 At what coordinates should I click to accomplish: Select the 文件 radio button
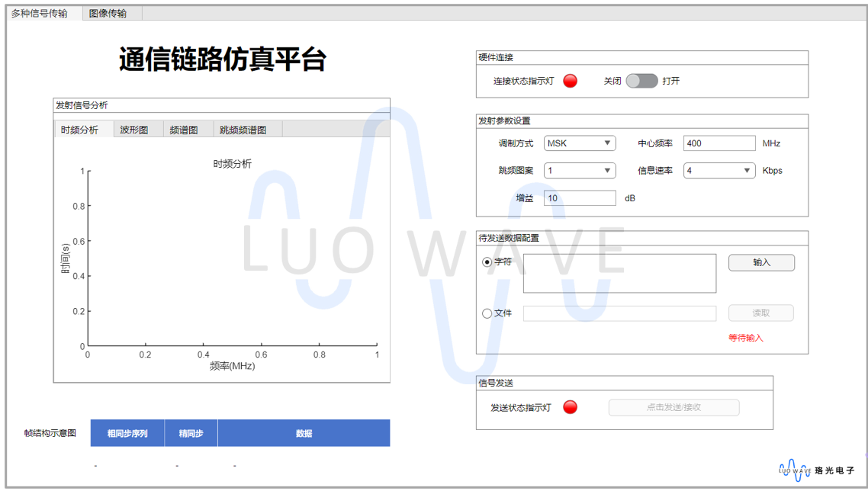pyautogui.click(x=487, y=313)
